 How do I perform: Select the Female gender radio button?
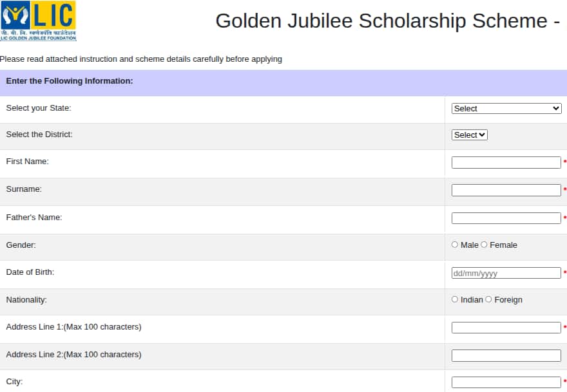(484, 245)
